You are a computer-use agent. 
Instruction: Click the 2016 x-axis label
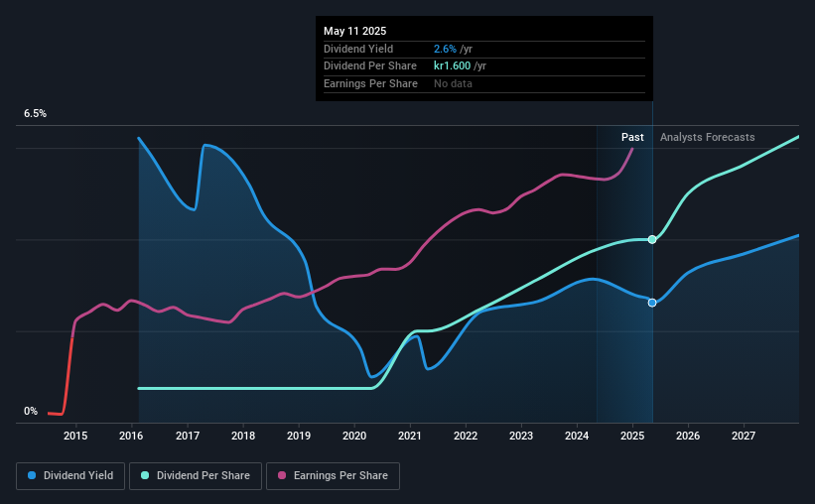[x=131, y=436]
